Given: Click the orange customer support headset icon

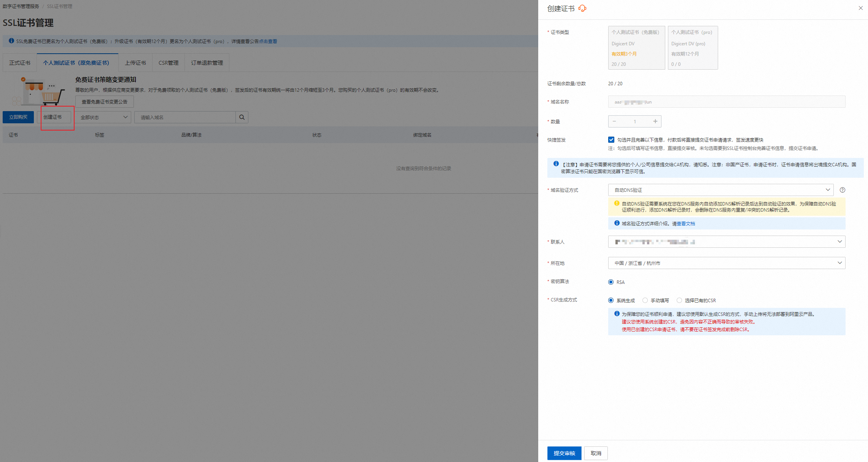Looking at the screenshot, I should 582,8.
